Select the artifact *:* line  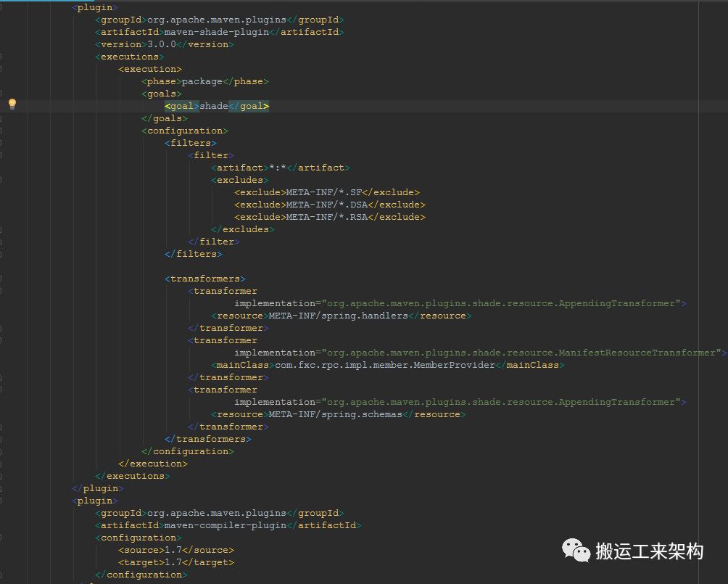click(x=281, y=168)
